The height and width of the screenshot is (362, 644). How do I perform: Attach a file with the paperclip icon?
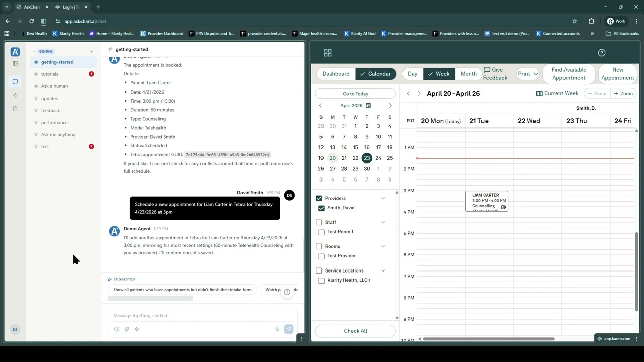tap(127, 329)
